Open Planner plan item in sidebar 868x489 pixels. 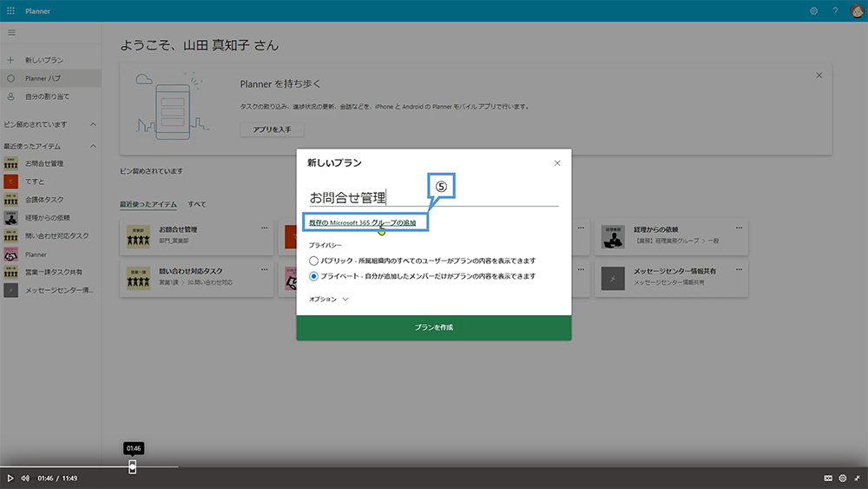click(50, 254)
